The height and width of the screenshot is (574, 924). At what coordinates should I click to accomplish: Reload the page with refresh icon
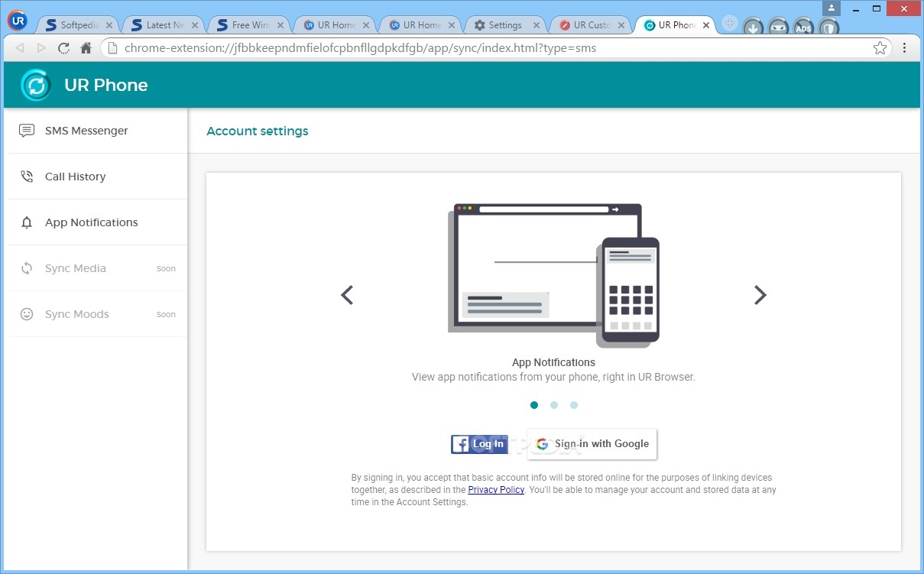click(x=63, y=47)
